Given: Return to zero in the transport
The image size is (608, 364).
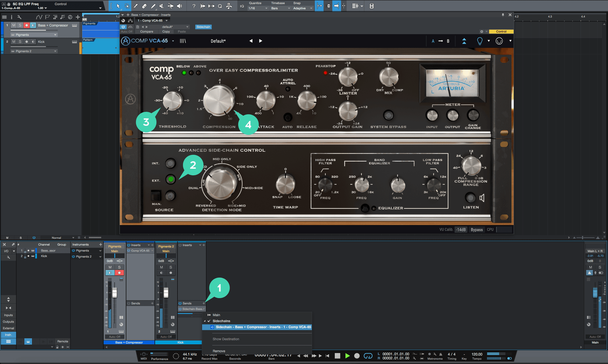Looking at the screenshot, I should [x=327, y=356].
